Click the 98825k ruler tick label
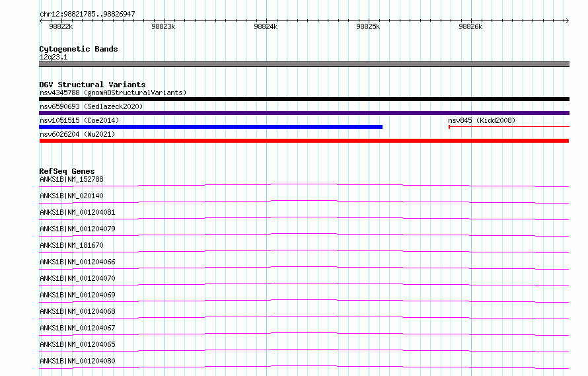The image size is (588, 376). [x=368, y=26]
